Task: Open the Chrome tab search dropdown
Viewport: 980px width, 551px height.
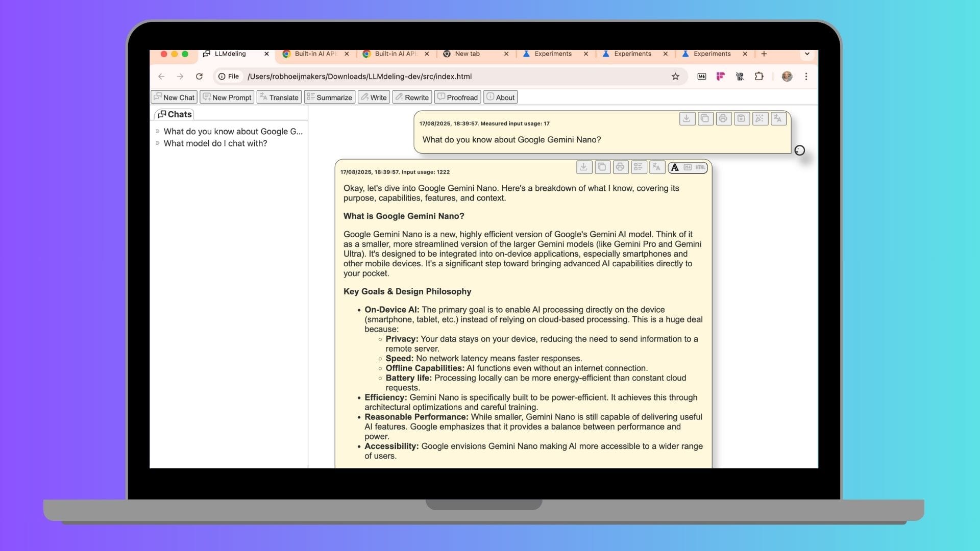Action: (806, 54)
